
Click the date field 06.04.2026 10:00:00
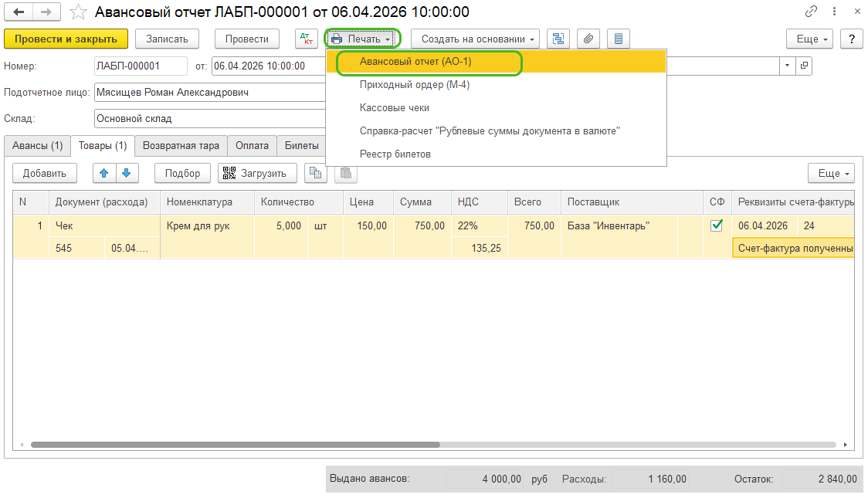(x=269, y=66)
